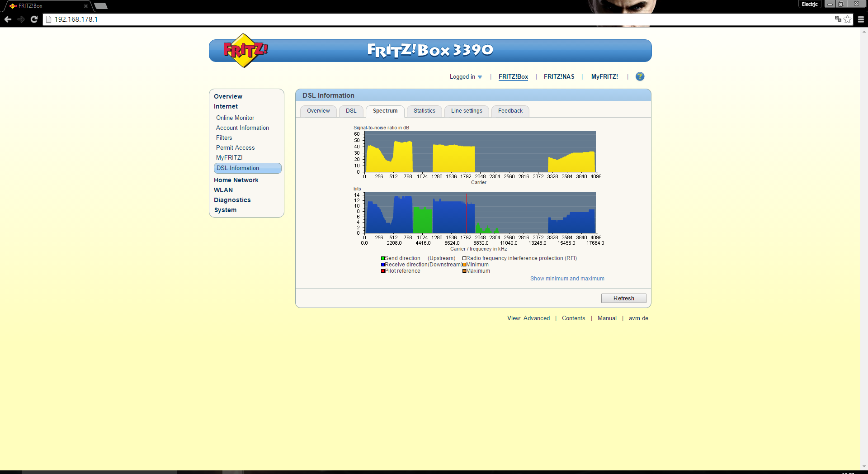Click white RFI legend swatch
The height and width of the screenshot is (474, 868).
pyautogui.click(x=464, y=259)
